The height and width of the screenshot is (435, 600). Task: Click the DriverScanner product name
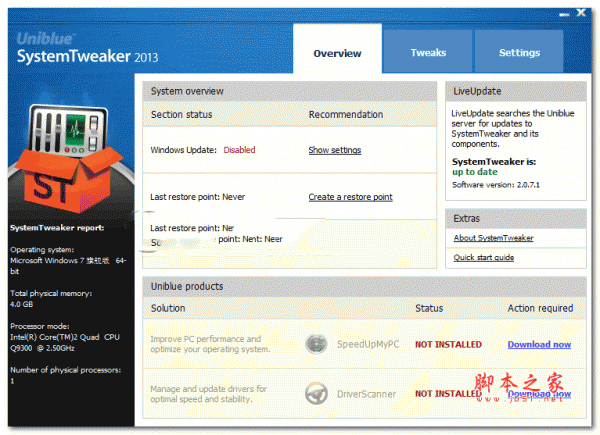[366, 394]
